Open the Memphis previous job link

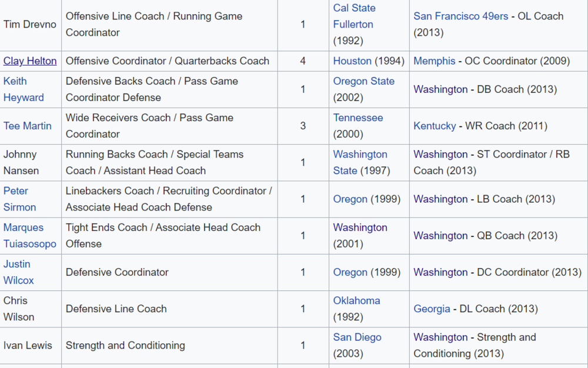click(434, 61)
